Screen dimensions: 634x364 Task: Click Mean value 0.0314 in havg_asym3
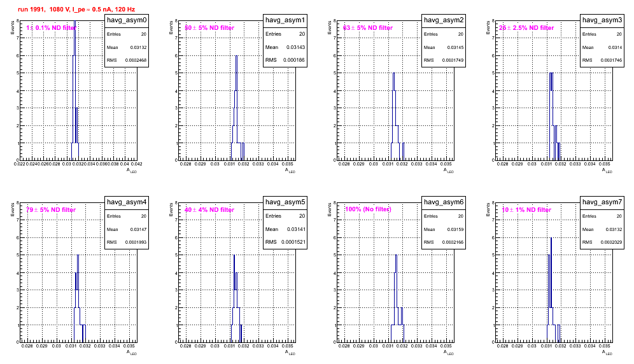615,47
